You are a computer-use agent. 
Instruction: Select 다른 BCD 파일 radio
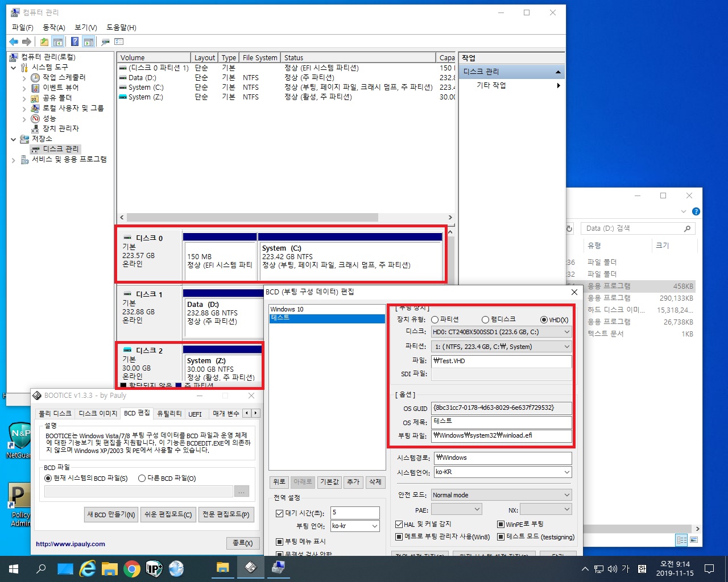pyautogui.click(x=142, y=478)
